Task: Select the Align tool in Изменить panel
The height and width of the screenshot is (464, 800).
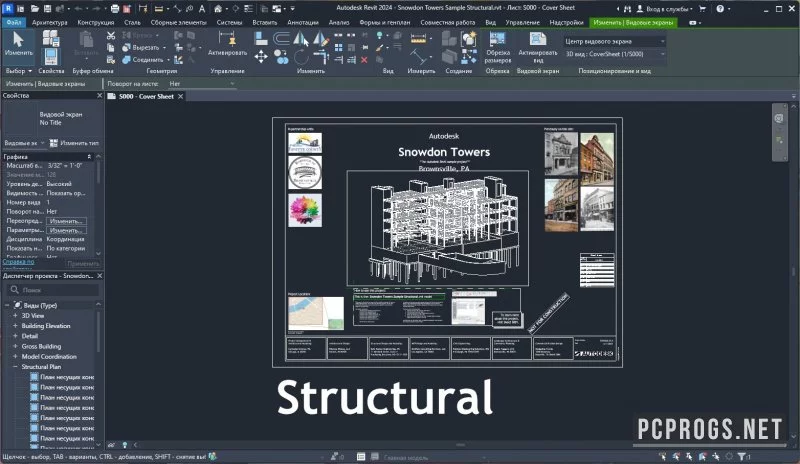Action: point(261,38)
